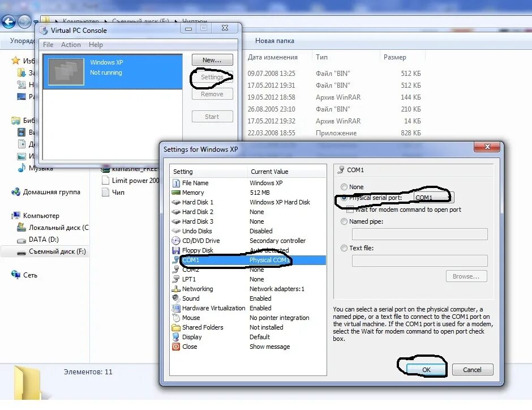Click the Remove button in Virtual PC Console

click(212, 94)
